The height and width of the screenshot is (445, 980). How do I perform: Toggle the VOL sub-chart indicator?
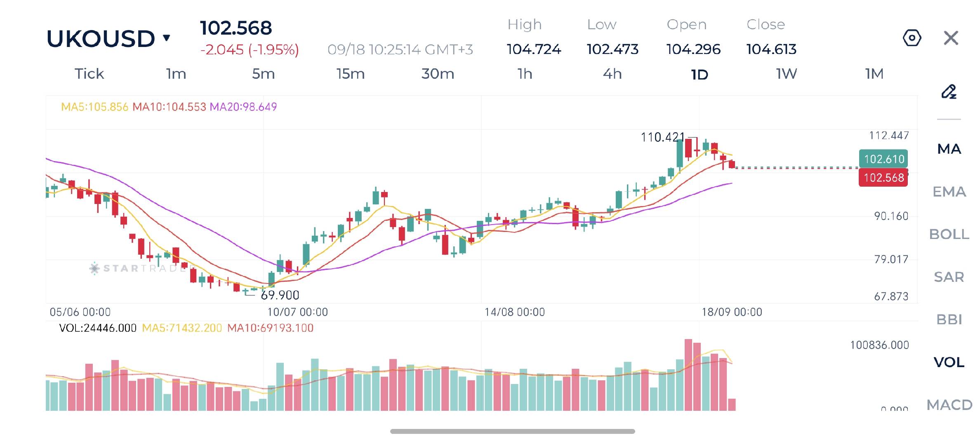949,362
